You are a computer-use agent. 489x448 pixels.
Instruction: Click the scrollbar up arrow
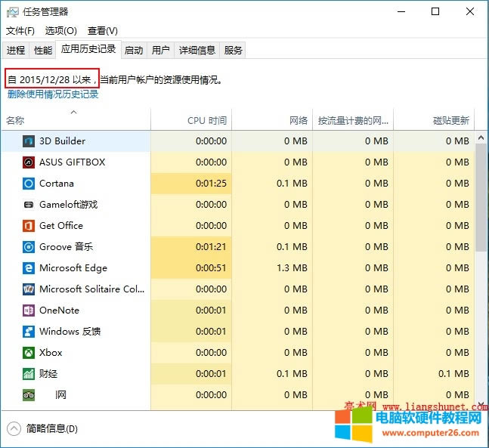pyautogui.click(x=481, y=137)
